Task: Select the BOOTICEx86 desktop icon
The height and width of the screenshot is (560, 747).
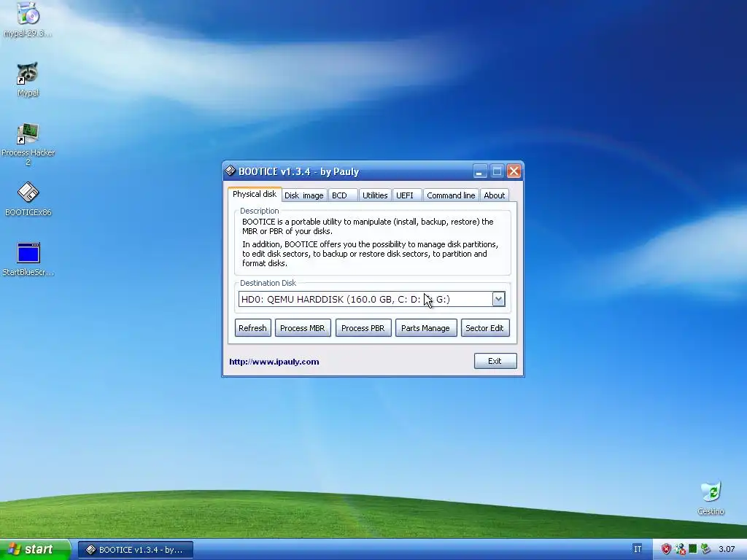Action: (28, 199)
